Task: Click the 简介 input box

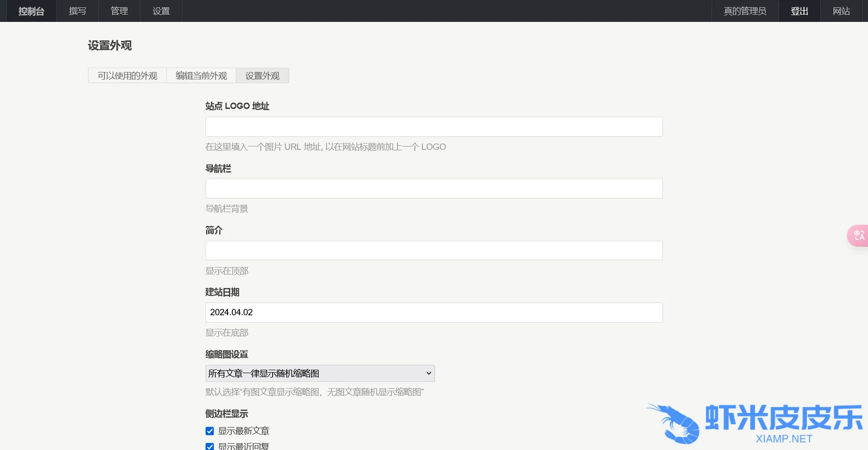Action: click(434, 251)
